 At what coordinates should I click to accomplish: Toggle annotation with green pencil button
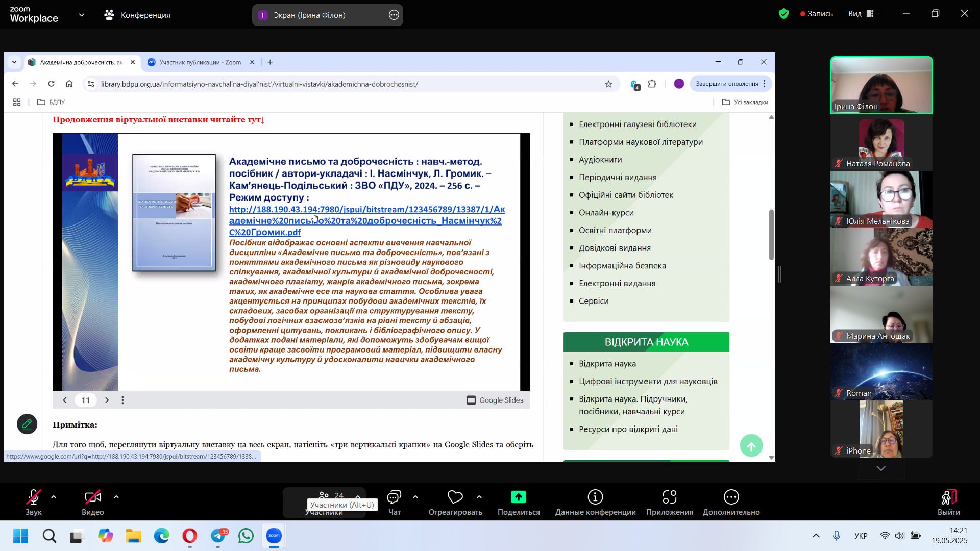[27, 424]
